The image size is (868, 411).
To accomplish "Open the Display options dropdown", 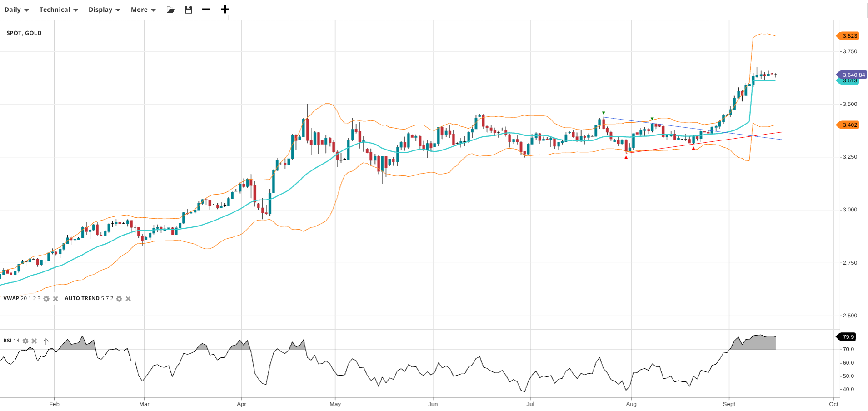I will pyautogui.click(x=104, y=10).
